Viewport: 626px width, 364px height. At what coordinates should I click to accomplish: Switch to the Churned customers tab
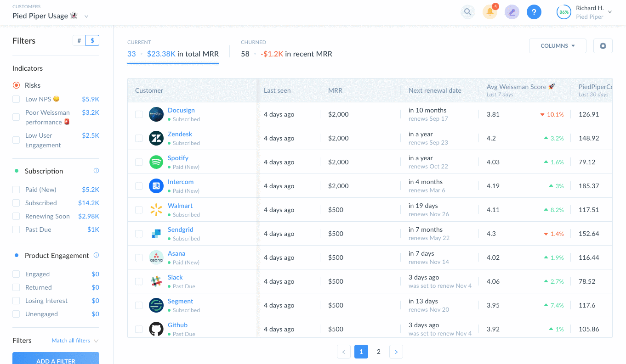pyautogui.click(x=286, y=50)
